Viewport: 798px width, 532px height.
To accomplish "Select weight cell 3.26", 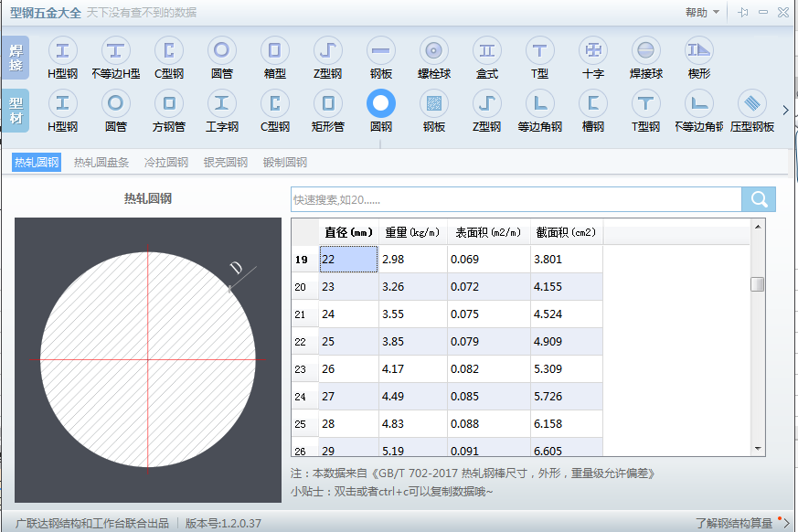I will point(413,287).
